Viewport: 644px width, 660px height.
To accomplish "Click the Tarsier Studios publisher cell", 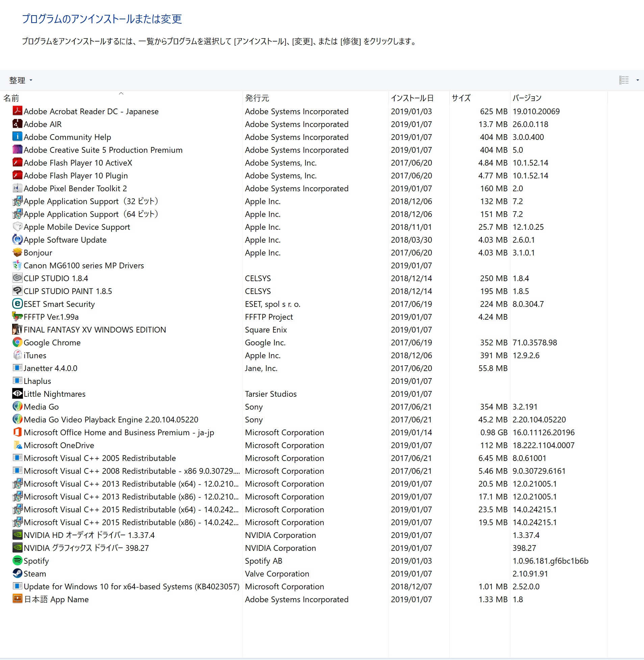I will pos(271,394).
